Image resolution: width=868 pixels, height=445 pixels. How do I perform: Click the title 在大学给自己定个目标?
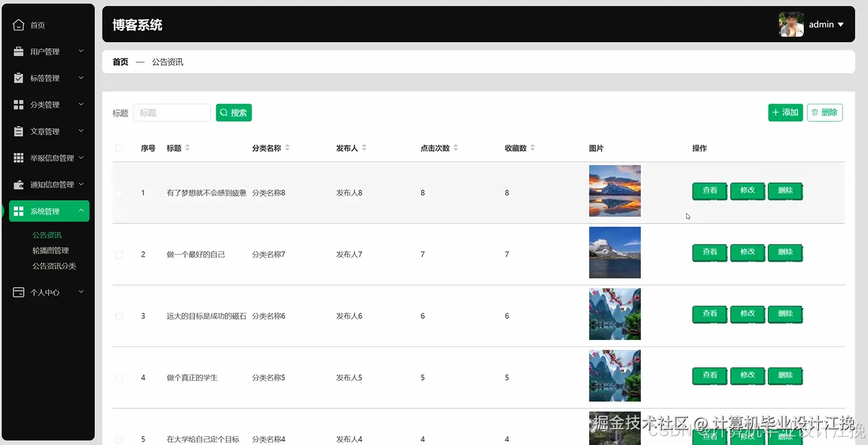click(203, 439)
